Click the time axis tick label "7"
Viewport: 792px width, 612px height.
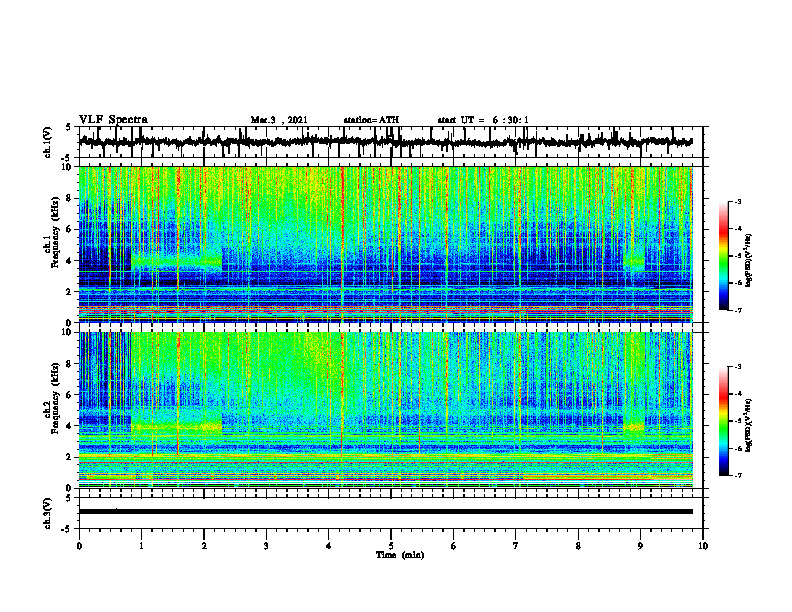coord(516,546)
